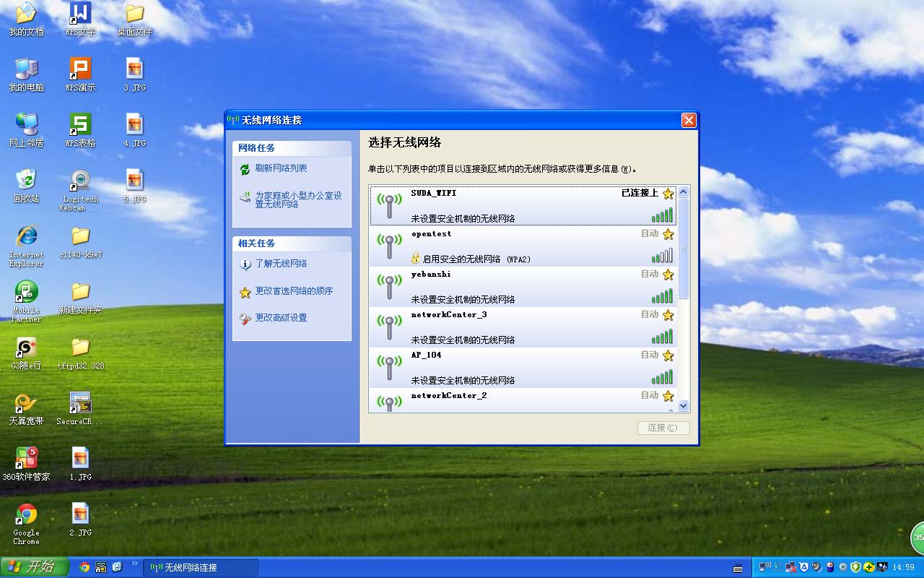Click 为家庭或小型办公室设置无线网络 link
Viewport: 924px width, 578px height.
(298, 200)
